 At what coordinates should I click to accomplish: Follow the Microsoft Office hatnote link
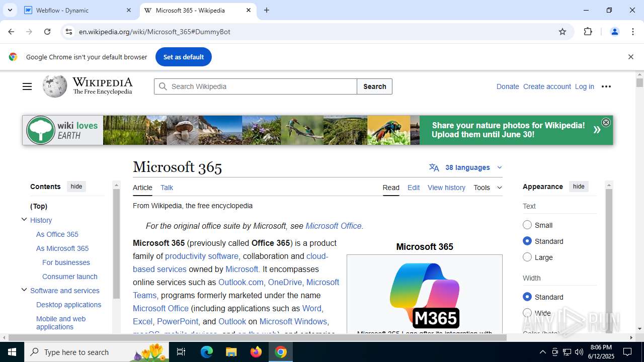click(334, 226)
